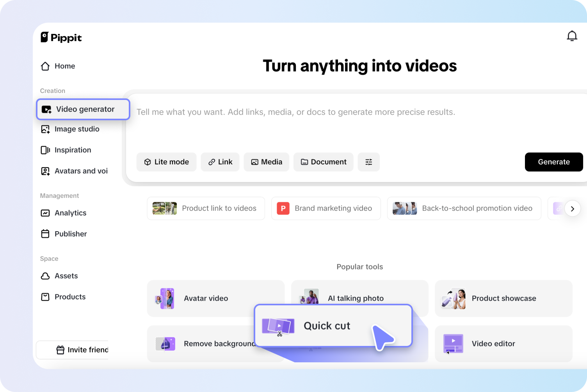587x392 pixels.
Task: Open Assets space
Action: coord(59,276)
